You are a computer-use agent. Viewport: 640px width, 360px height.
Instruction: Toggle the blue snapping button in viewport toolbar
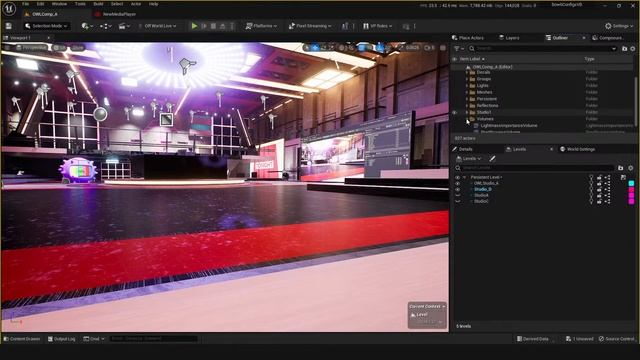pos(362,48)
